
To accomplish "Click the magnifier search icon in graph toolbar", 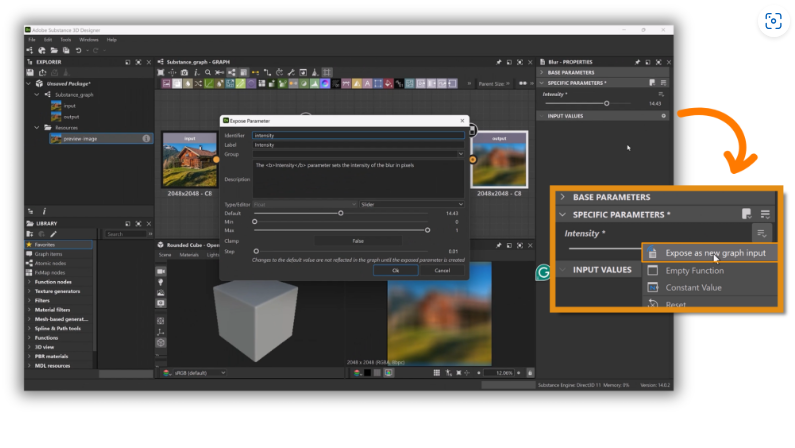I will click(208, 72).
